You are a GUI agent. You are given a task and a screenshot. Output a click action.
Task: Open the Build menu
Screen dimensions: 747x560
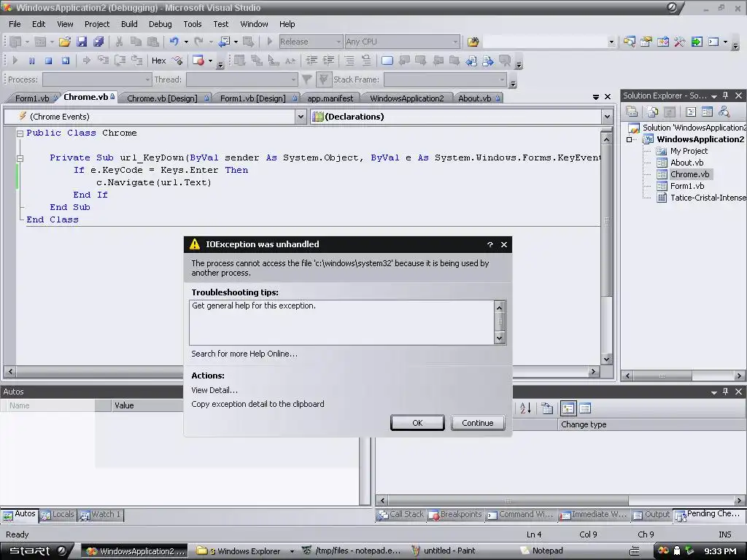[x=129, y=24]
